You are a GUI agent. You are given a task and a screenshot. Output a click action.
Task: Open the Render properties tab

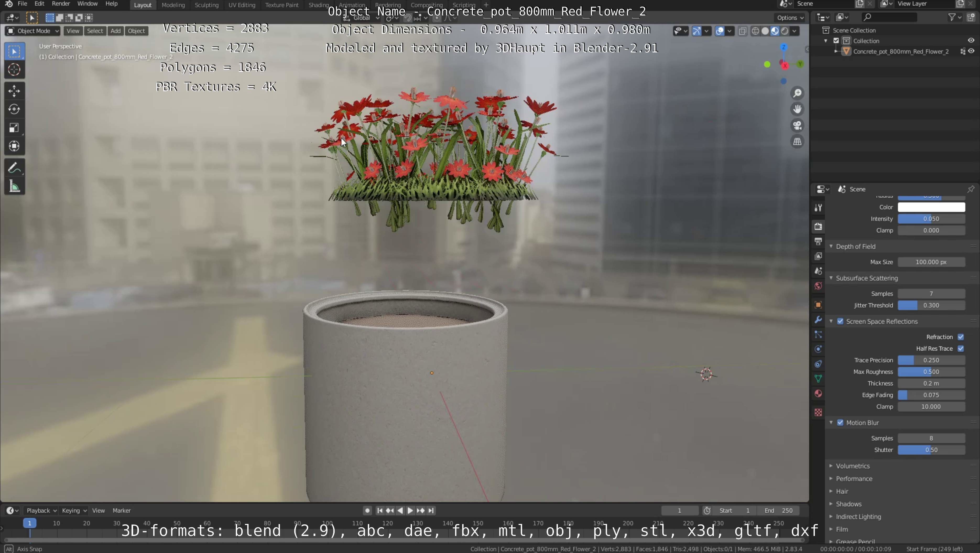pos(818,227)
